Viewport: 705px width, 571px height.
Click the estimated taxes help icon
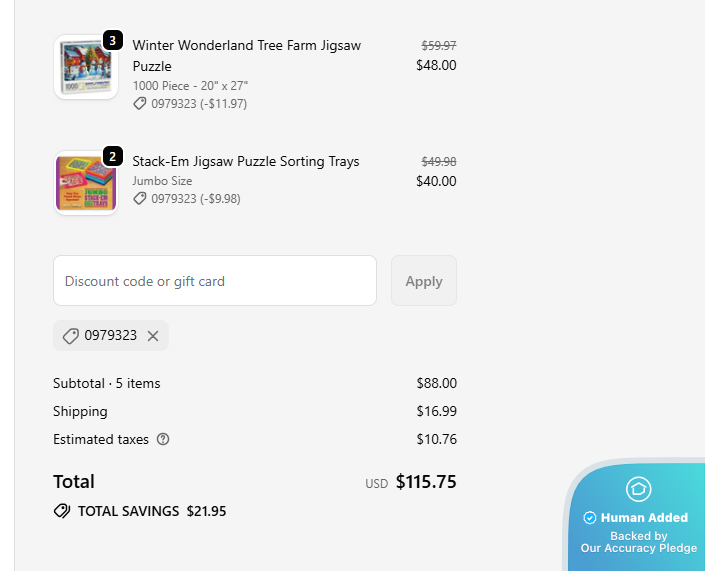163,439
